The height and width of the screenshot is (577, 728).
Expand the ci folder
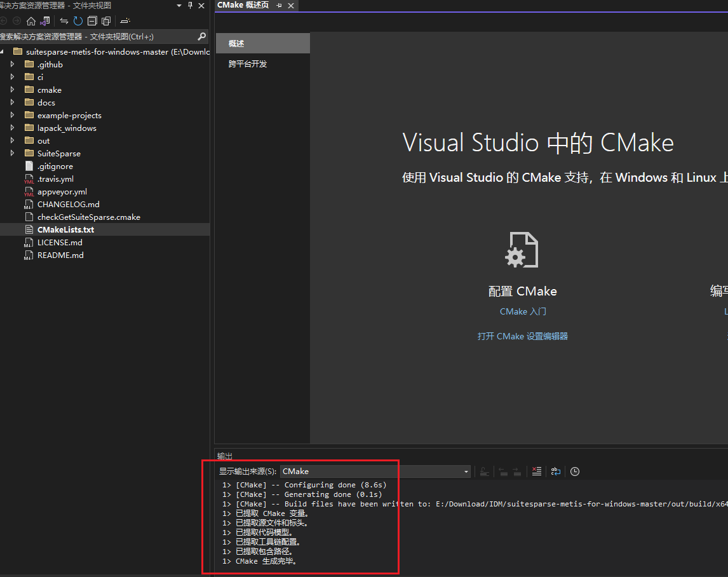click(13, 77)
